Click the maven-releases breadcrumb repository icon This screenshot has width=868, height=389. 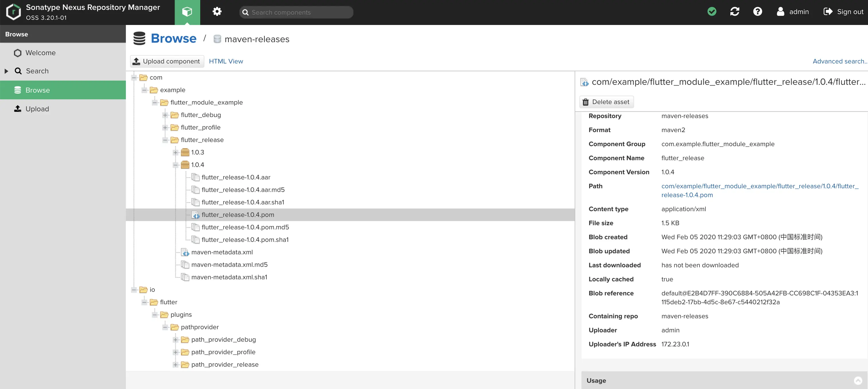(x=217, y=39)
